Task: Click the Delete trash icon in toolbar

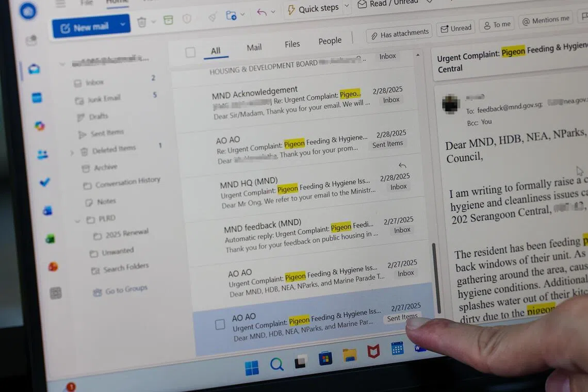Action: 142,22
